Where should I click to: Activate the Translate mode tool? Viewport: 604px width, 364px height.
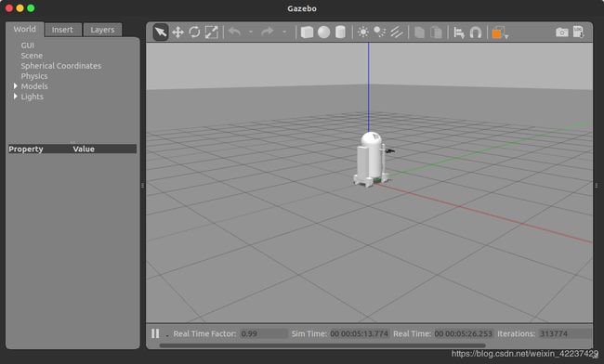177,32
